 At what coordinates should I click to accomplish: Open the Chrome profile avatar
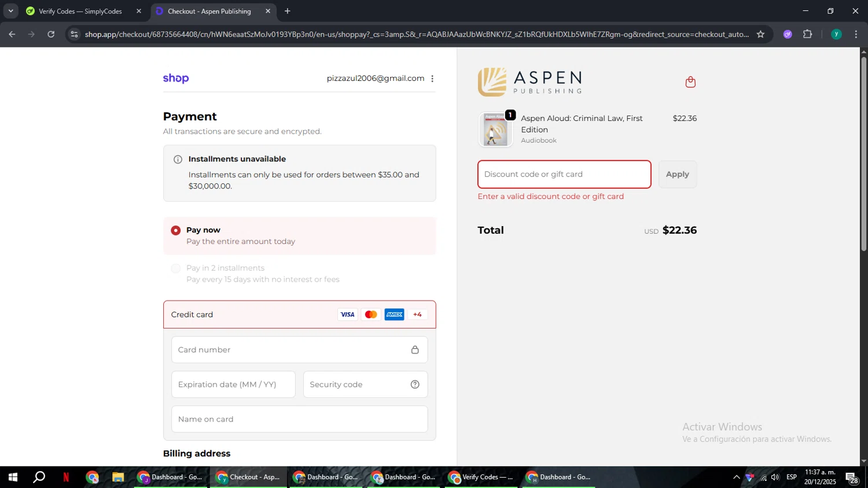pos(836,34)
